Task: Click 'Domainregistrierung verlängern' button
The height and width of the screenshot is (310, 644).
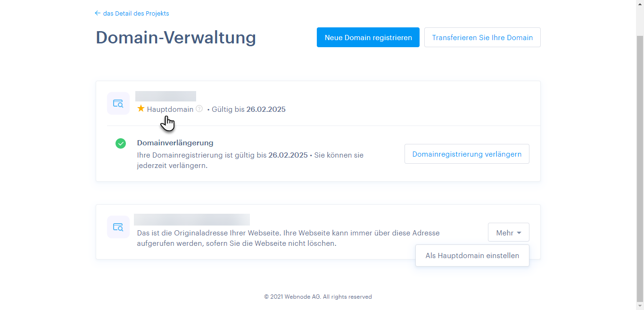Action: pos(467,154)
